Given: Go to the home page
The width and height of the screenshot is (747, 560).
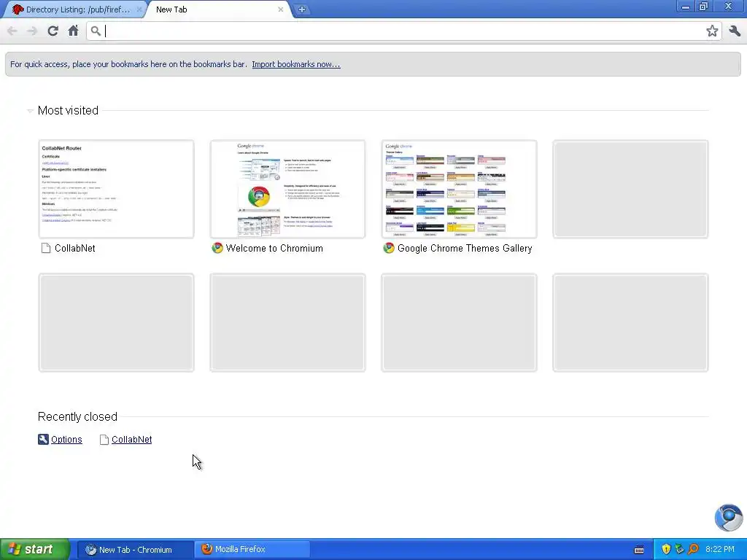Looking at the screenshot, I should point(73,31).
